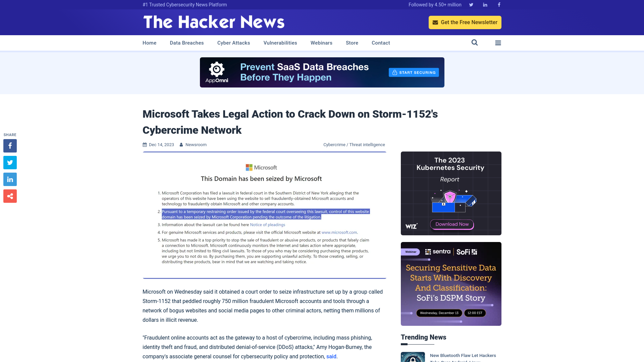Click the Facebook share icon
The height and width of the screenshot is (362, 644).
[10, 145]
